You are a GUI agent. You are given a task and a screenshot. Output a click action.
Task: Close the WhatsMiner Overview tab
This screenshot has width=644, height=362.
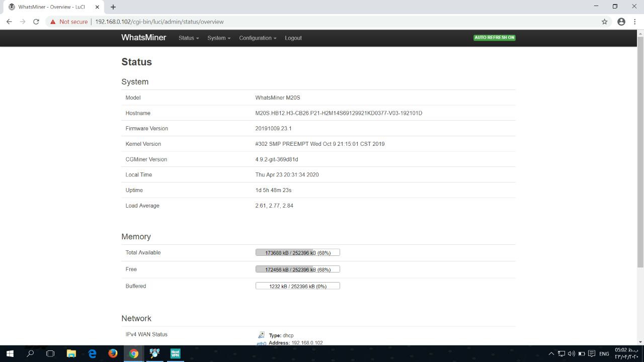click(98, 7)
